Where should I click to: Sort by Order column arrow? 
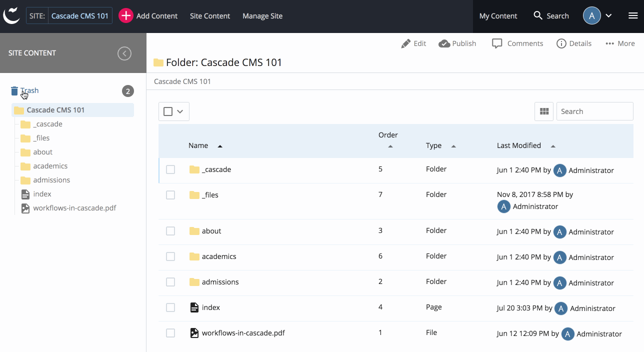[x=390, y=146]
